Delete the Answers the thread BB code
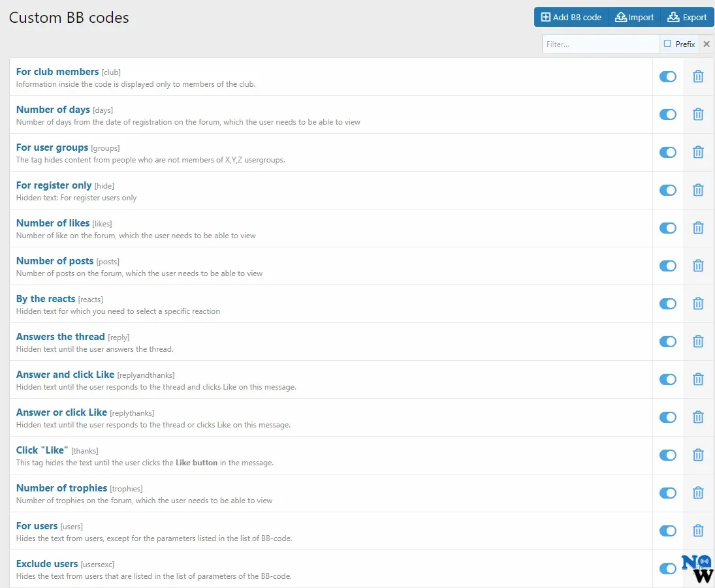The width and height of the screenshot is (715, 588). tap(698, 341)
